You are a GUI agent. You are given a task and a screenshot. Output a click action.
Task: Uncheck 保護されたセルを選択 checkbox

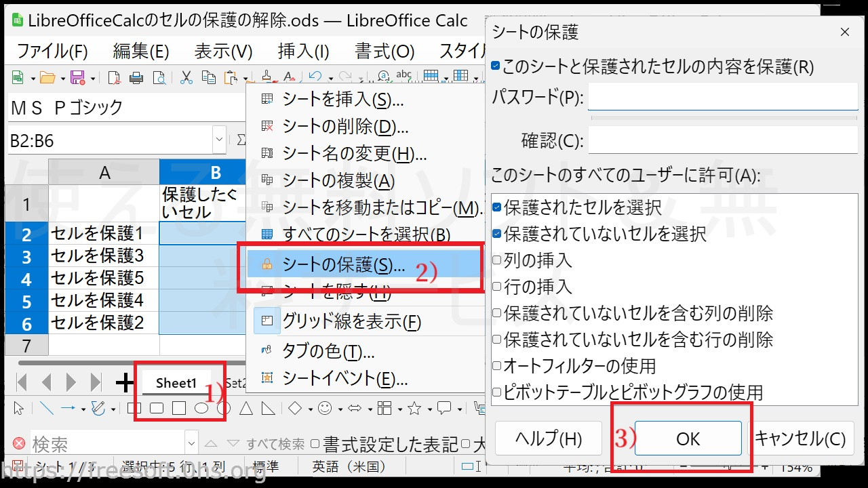coord(497,207)
